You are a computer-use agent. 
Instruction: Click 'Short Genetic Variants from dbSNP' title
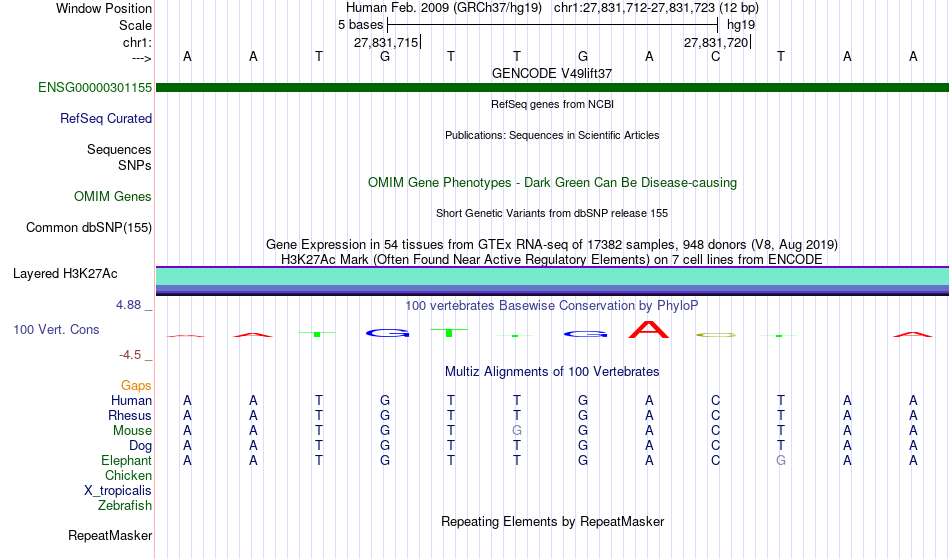pos(552,213)
